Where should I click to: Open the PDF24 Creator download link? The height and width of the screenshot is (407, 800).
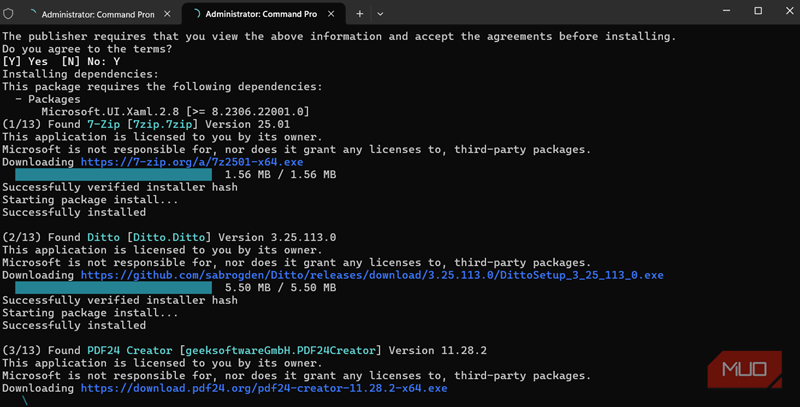[264, 387]
